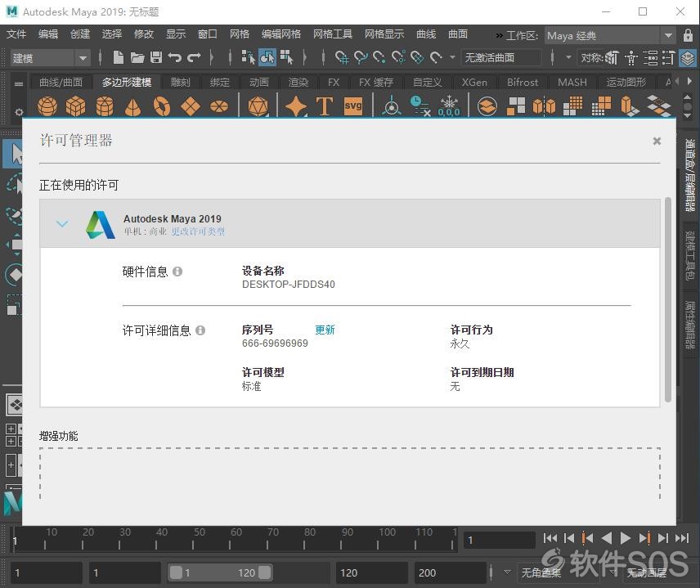This screenshot has height=588, width=700.
Task: Go to end of playback range
Action: (x=682, y=538)
